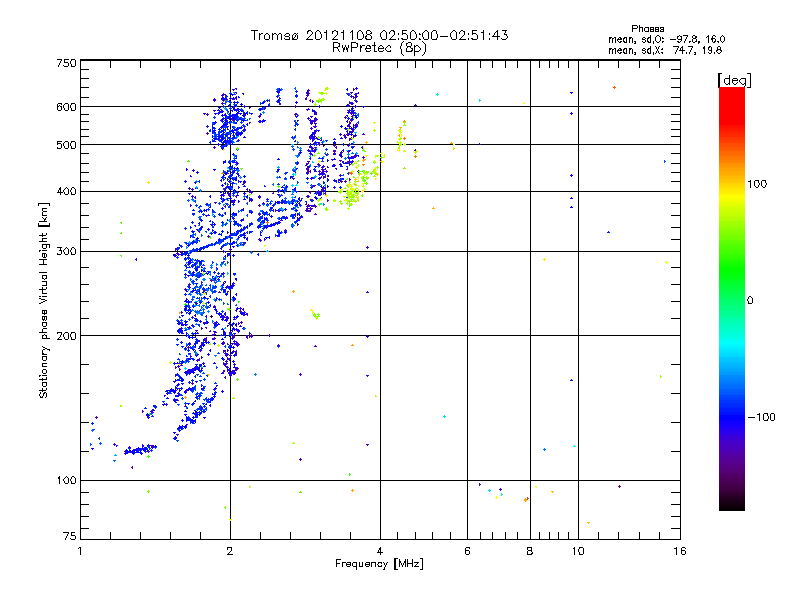Viewport: 800px width, 600px height.
Task: Click the x-axis '6' tick label
Action: click(x=467, y=551)
